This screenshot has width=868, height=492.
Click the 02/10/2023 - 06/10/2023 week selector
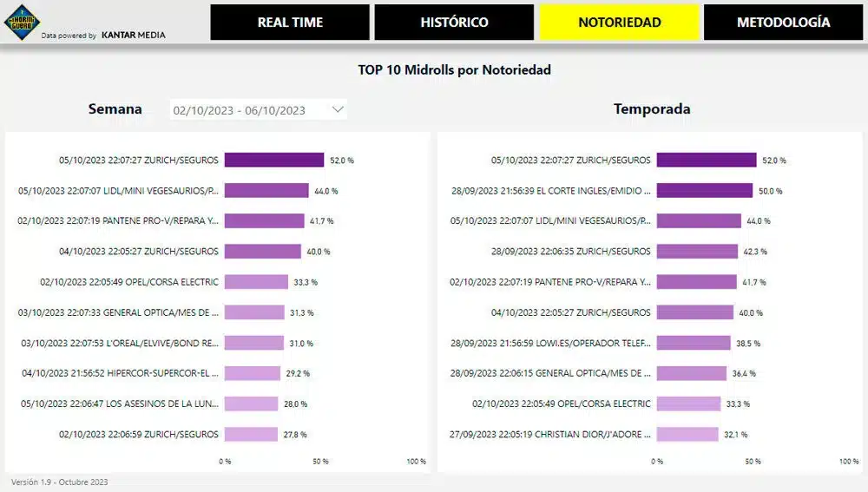(x=258, y=109)
